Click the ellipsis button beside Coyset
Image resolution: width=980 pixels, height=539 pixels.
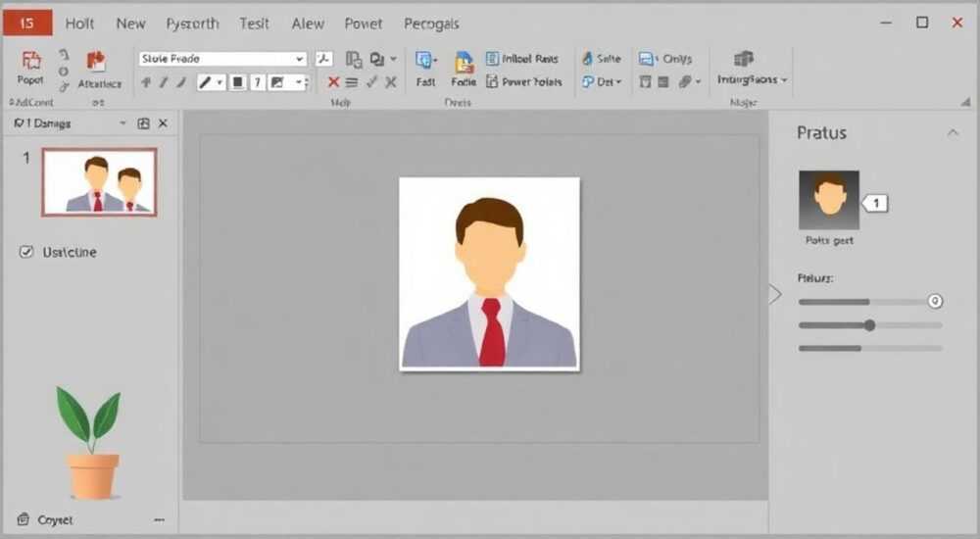pyautogui.click(x=159, y=519)
